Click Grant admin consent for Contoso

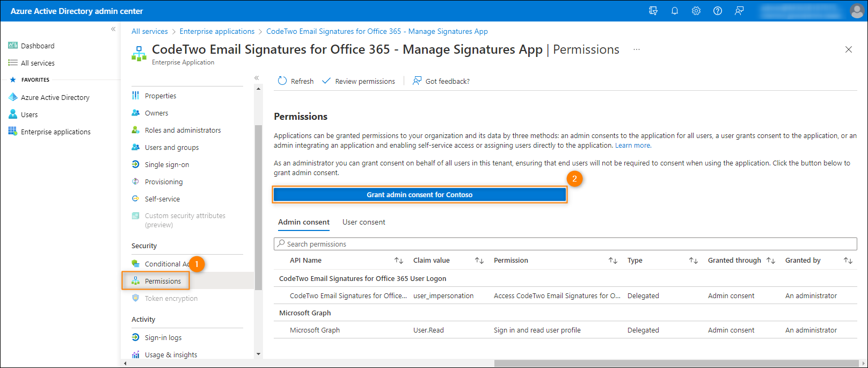coord(420,194)
